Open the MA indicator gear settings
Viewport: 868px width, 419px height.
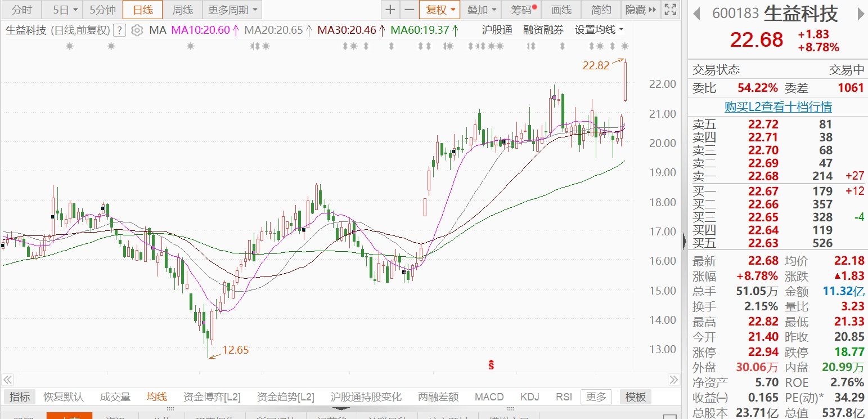point(137,30)
